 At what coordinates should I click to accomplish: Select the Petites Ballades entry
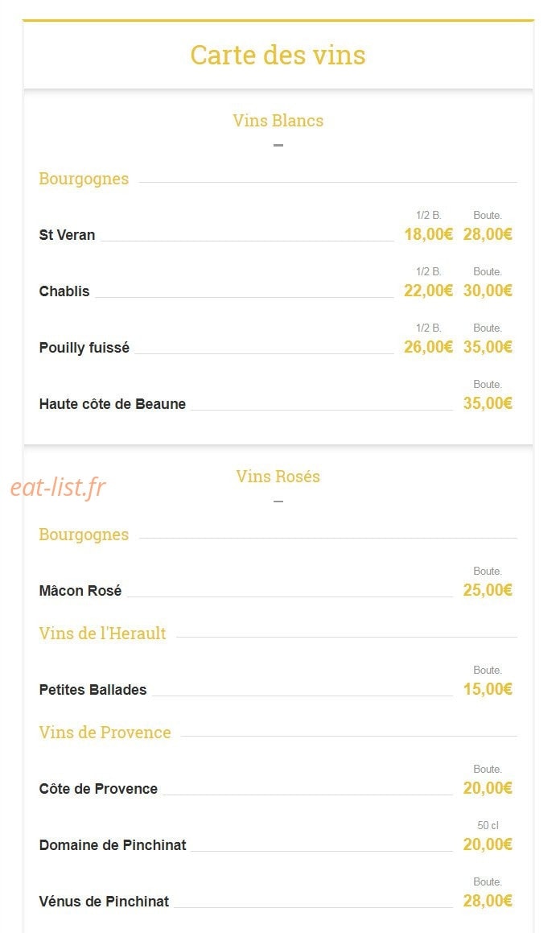(x=93, y=690)
